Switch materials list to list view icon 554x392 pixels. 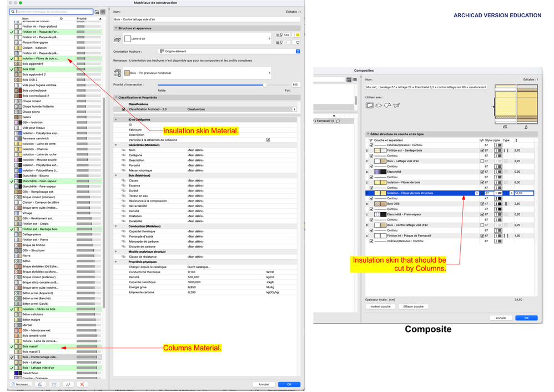pos(103,12)
